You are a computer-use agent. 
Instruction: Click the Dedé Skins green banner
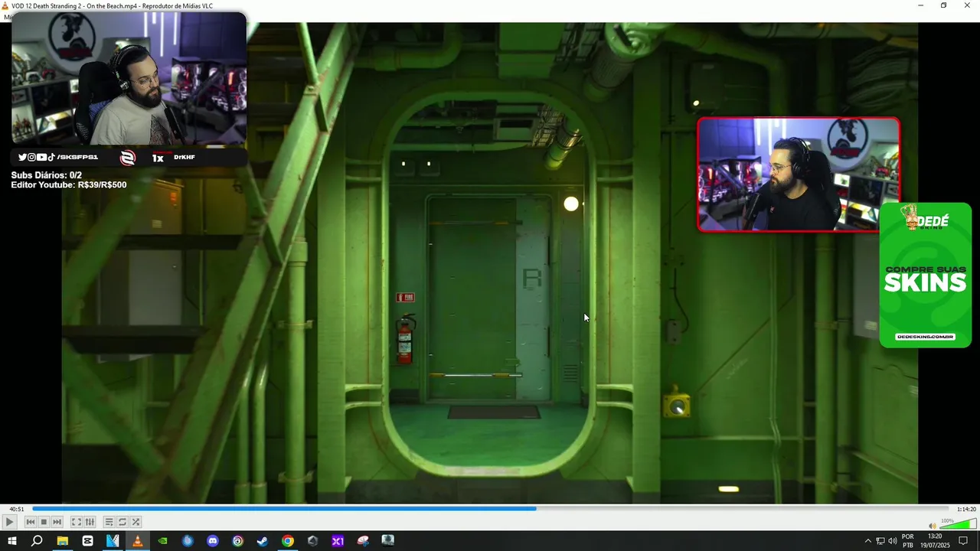925,275
